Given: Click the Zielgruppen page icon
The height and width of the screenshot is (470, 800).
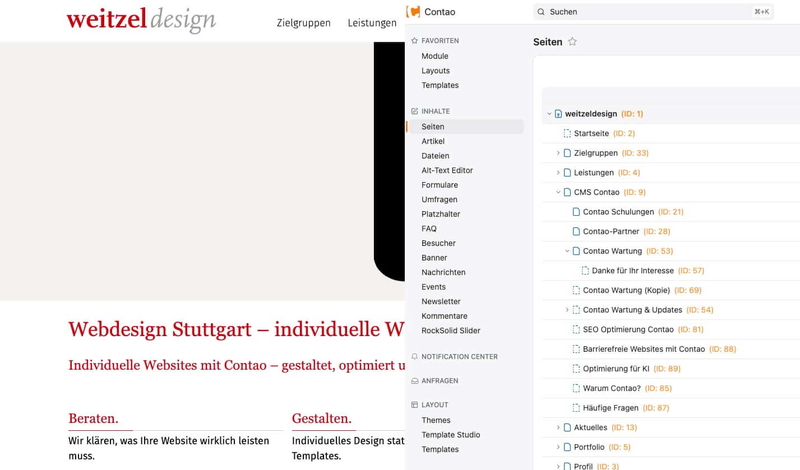Looking at the screenshot, I should 567,153.
